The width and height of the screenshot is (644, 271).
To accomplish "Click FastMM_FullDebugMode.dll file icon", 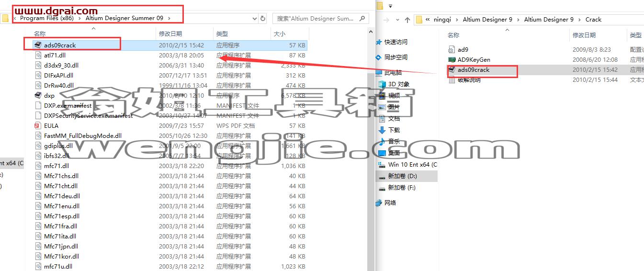I will click(38, 135).
